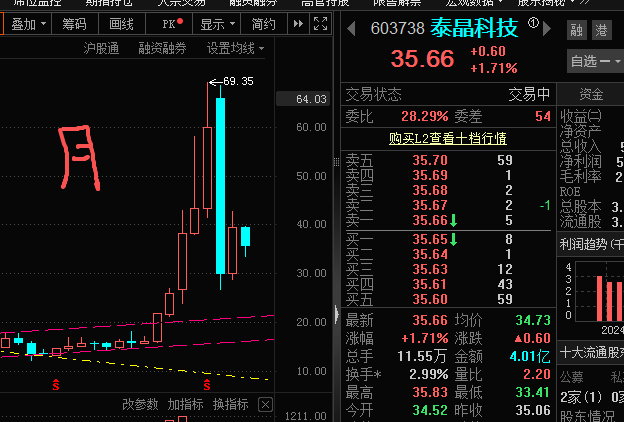
Task: Click the 金额 4.01亿 value
Action: tap(530, 356)
